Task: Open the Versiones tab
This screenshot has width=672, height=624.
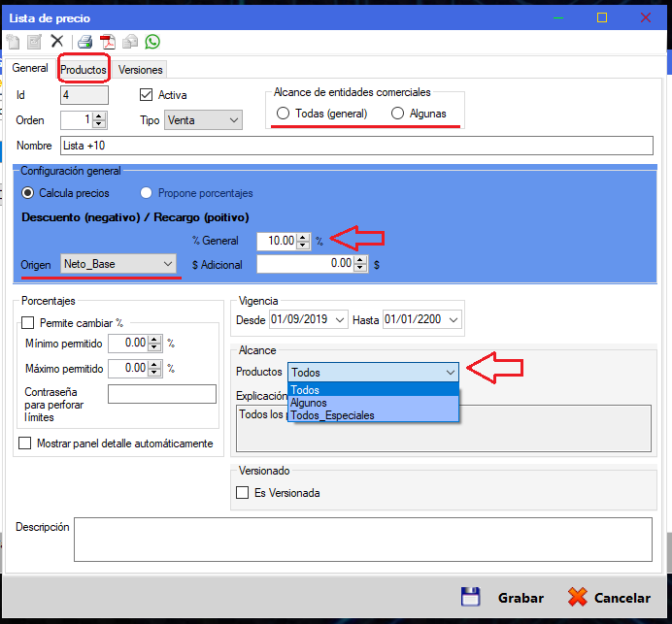Action: (x=141, y=70)
